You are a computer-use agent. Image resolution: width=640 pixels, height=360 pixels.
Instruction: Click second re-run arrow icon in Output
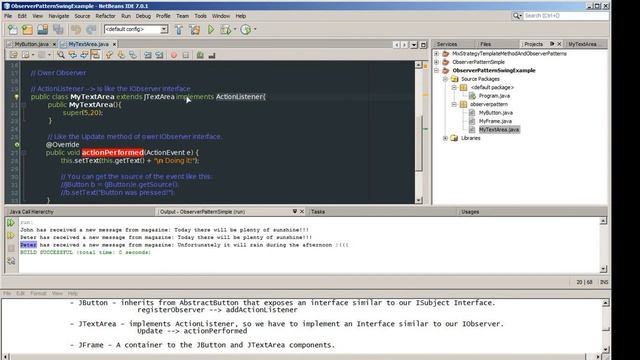pyautogui.click(x=11, y=236)
